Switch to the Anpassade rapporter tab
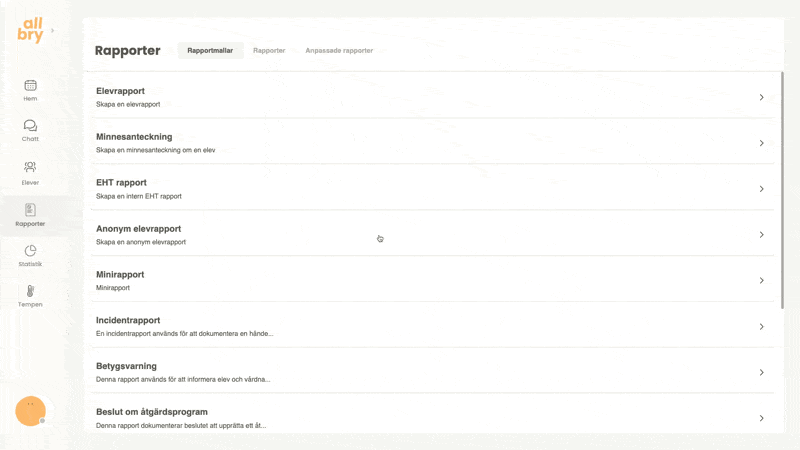 point(339,50)
